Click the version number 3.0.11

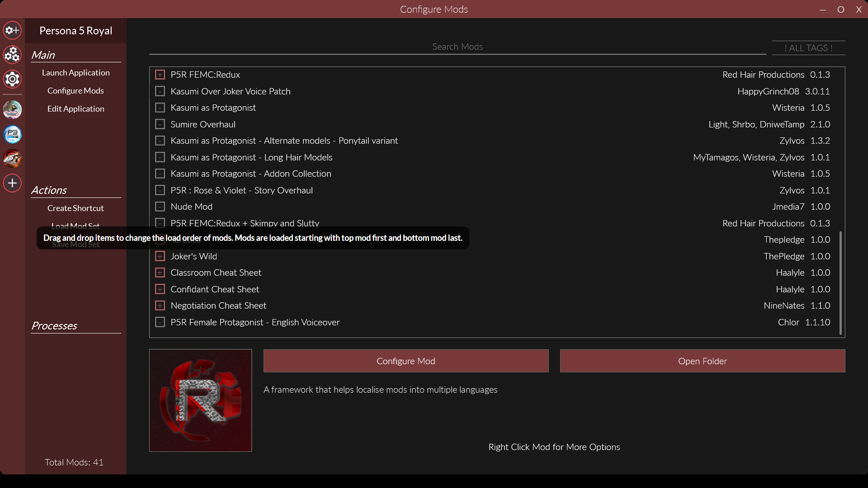click(x=817, y=91)
